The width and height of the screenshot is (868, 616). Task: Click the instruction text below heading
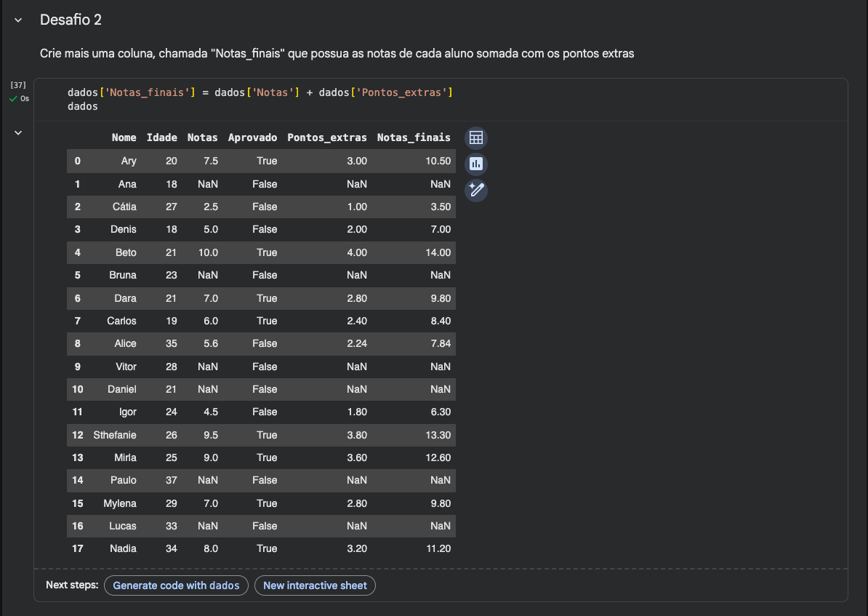click(337, 54)
